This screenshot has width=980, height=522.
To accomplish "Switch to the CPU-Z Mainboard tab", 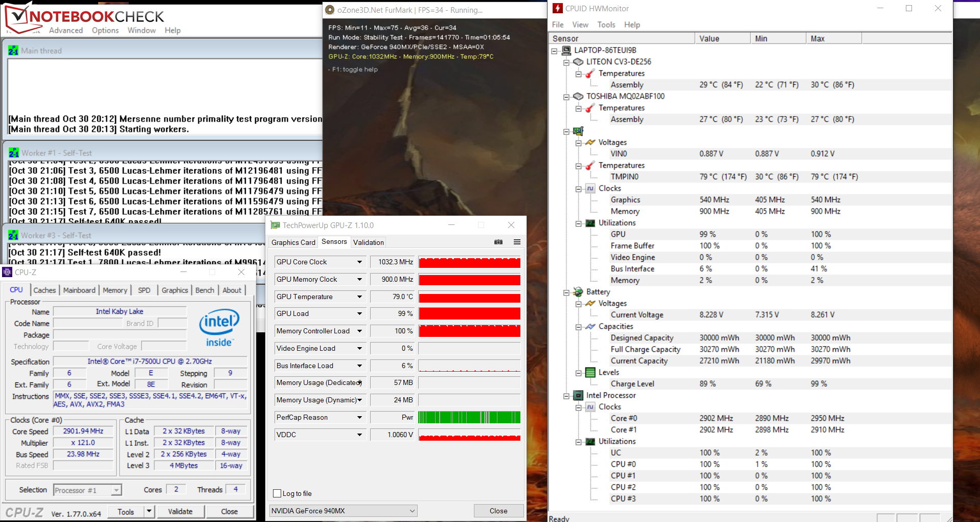I will (79, 290).
